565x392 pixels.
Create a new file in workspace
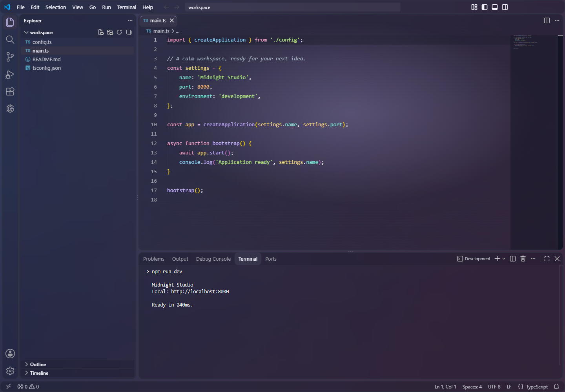101,33
